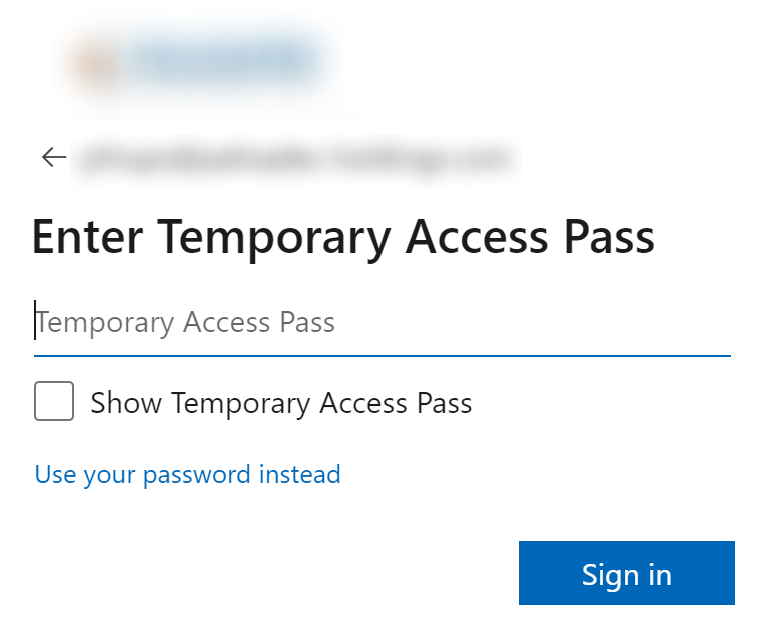Open the Use your password instead link
The width and height of the screenshot is (770, 627).
tap(187, 475)
